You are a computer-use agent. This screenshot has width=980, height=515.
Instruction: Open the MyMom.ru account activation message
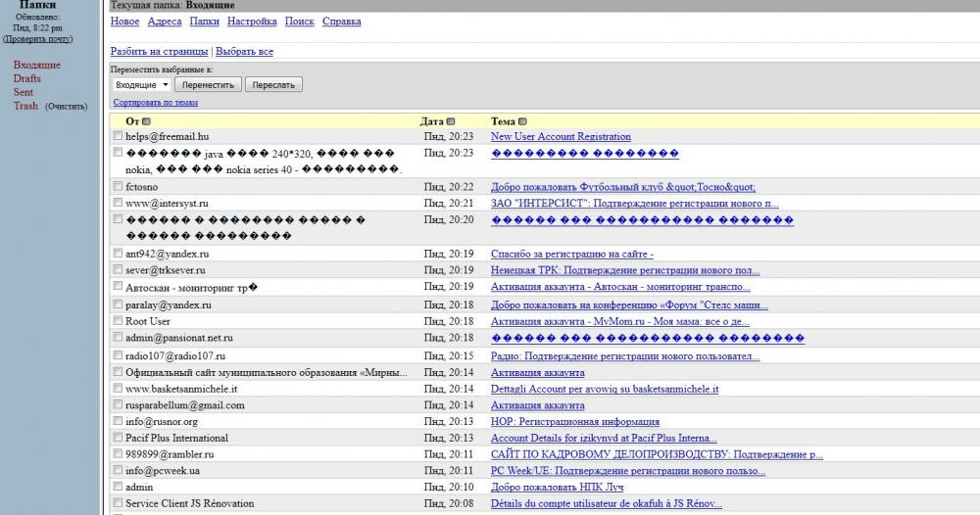click(620, 321)
